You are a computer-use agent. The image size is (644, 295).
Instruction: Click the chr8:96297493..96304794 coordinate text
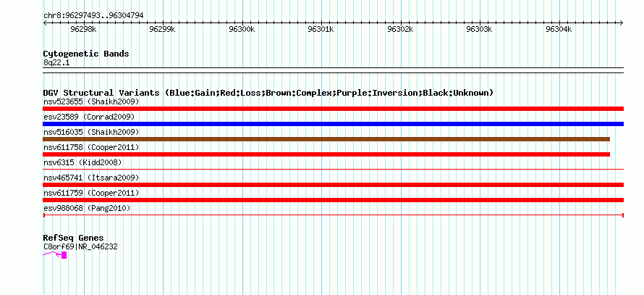click(93, 16)
